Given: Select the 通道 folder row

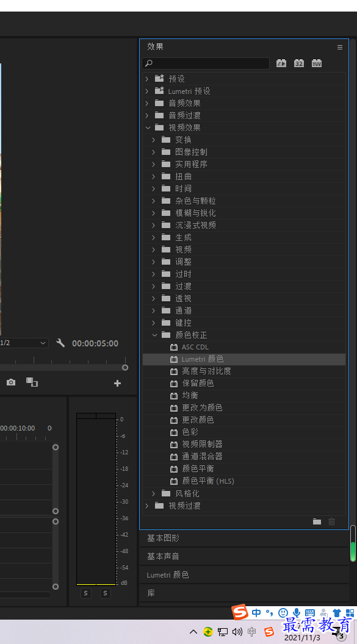Looking at the screenshot, I should pos(244,310).
